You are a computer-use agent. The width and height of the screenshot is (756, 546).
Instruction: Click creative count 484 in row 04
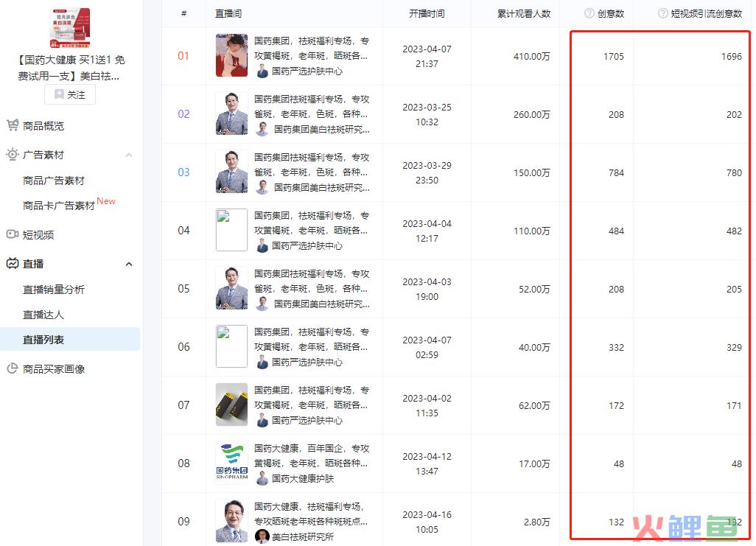point(616,231)
